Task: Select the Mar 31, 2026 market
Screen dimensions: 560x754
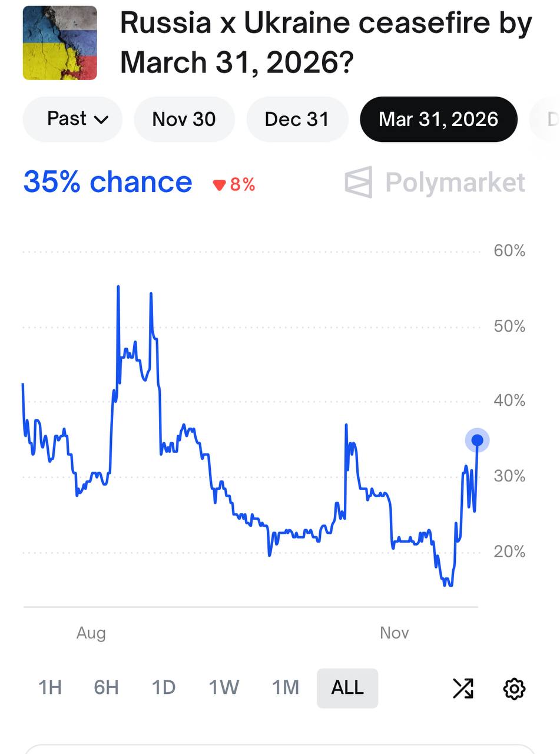Action: click(x=438, y=119)
